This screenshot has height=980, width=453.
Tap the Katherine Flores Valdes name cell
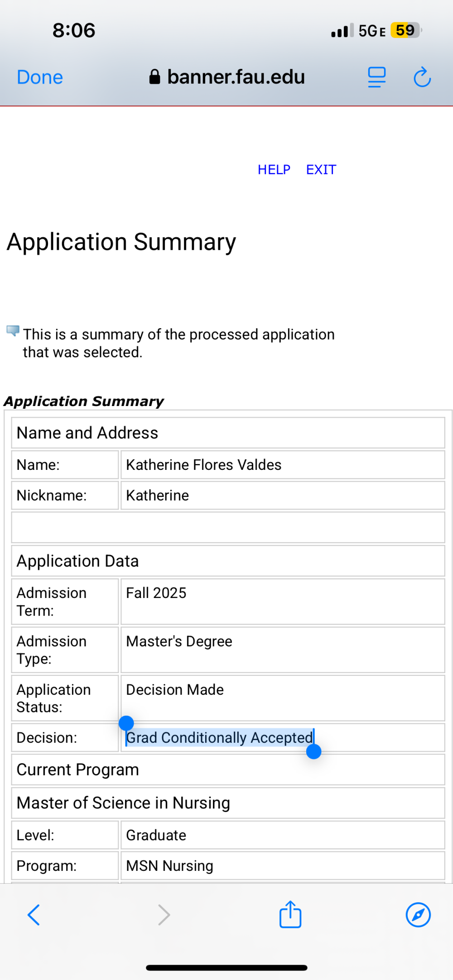tap(283, 465)
